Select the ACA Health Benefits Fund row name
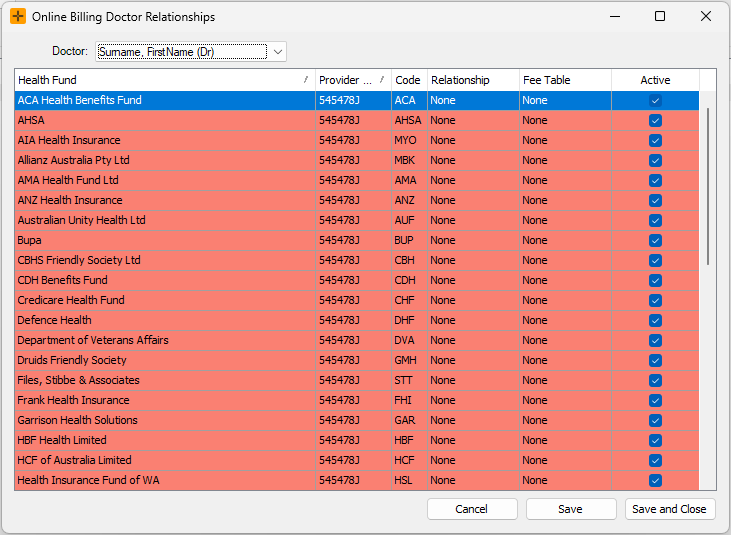Viewport: 731px width, 535px height. point(80,100)
